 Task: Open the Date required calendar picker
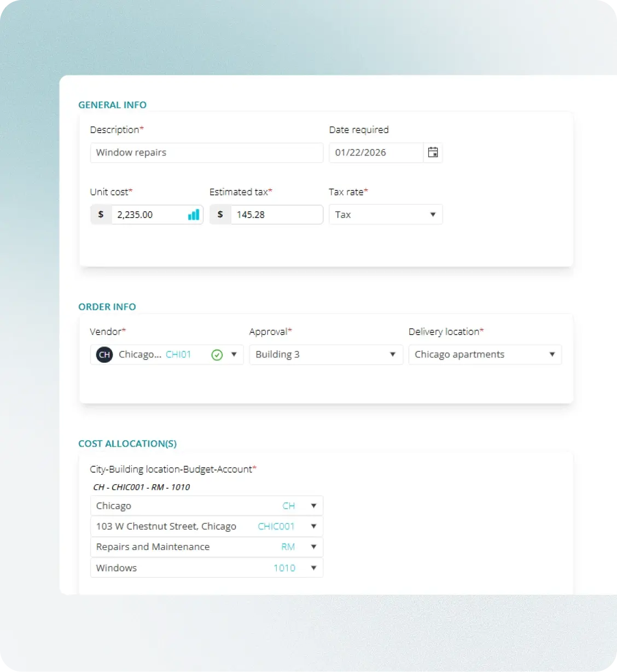(433, 153)
